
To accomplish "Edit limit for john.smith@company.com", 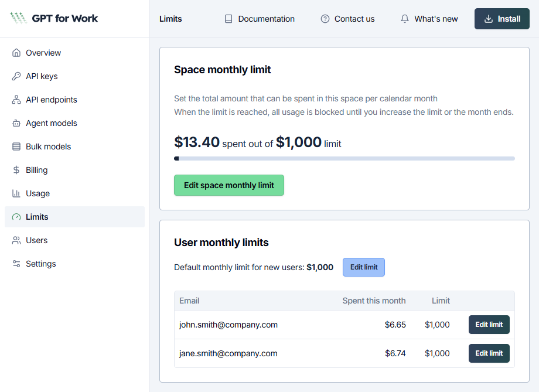I will pyautogui.click(x=489, y=325).
